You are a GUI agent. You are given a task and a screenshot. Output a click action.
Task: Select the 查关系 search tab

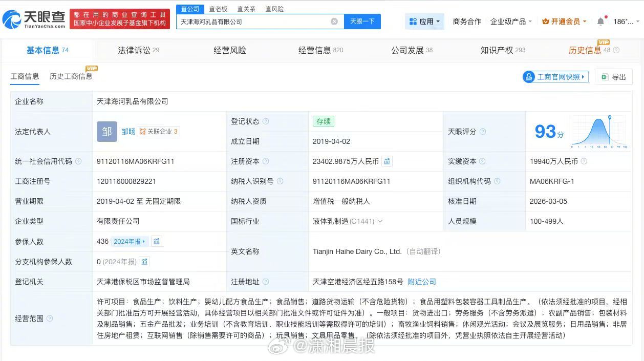246,9
